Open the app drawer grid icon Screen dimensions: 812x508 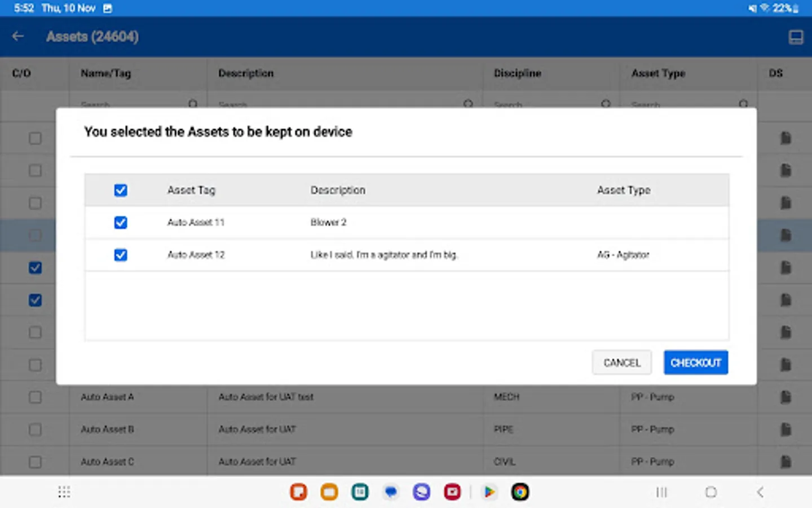(x=64, y=492)
